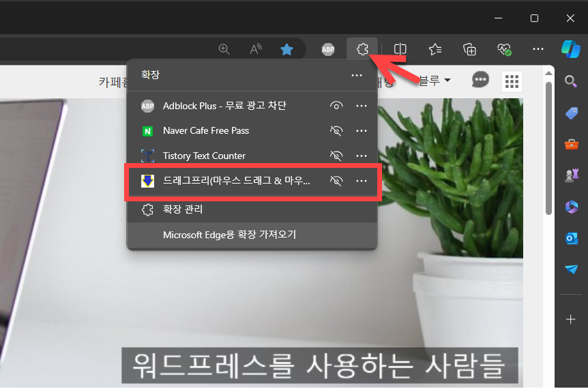The width and height of the screenshot is (588, 389).
Task: Open Edge Settings and more menu
Action: tap(538, 48)
